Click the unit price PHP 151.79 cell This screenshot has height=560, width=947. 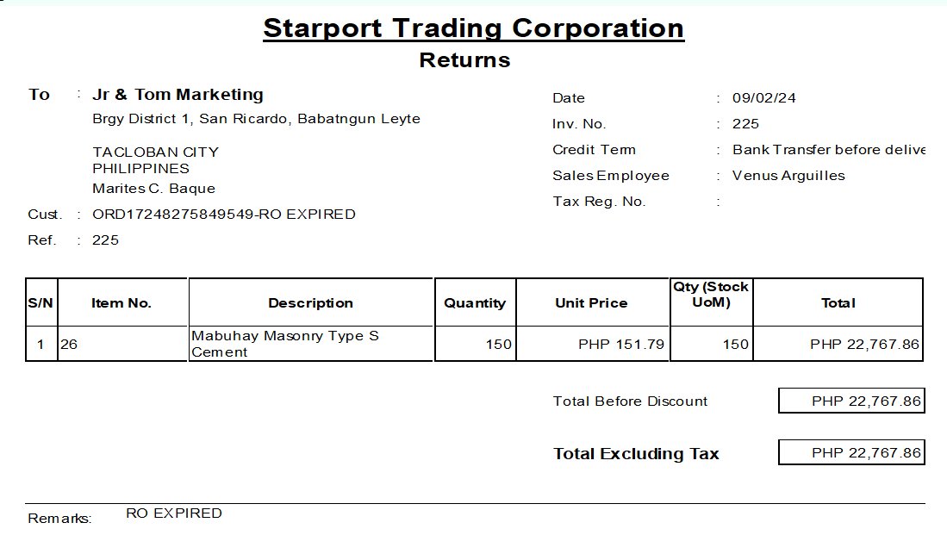coord(621,345)
